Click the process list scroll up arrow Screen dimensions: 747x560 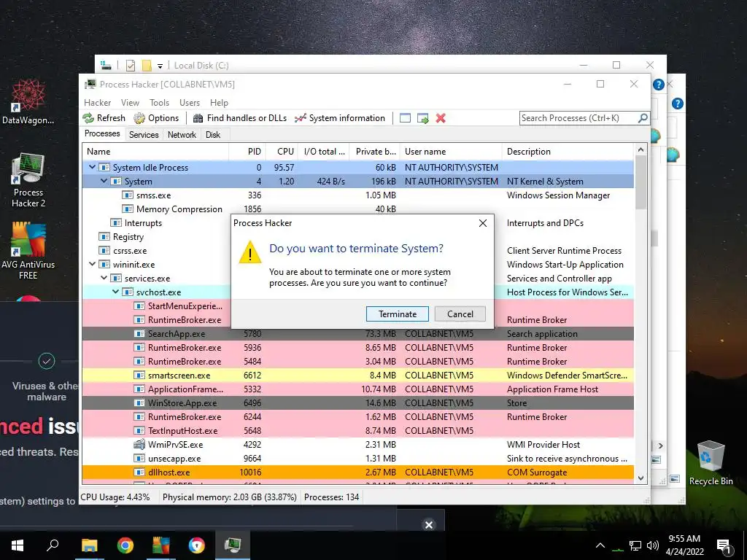tap(640, 150)
